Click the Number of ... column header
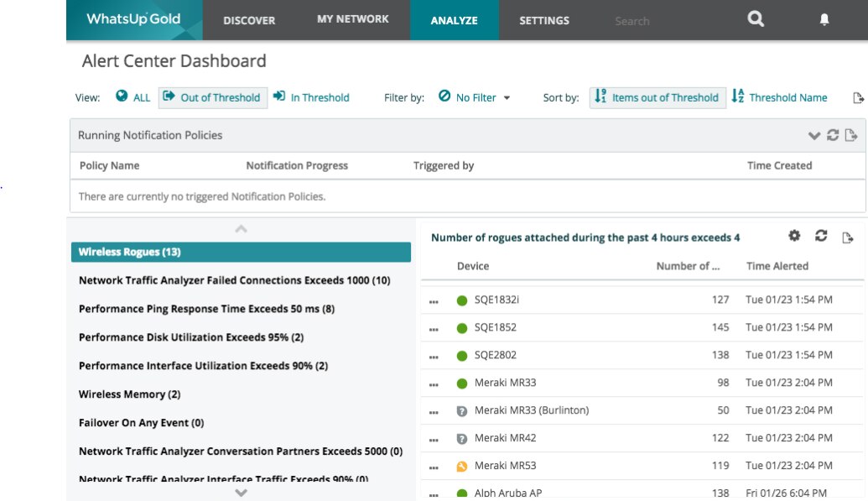Image resolution: width=868 pixels, height=501 pixels. click(x=688, y=266)
